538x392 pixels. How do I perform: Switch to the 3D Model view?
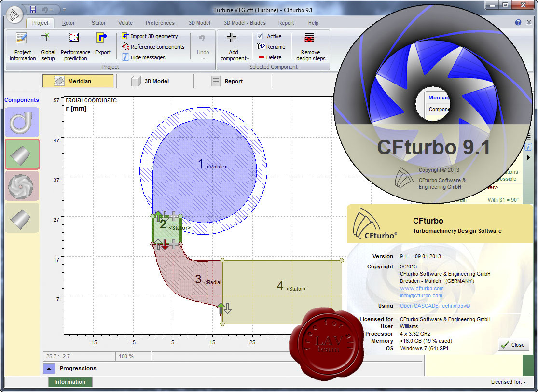(x=150, y=81)
